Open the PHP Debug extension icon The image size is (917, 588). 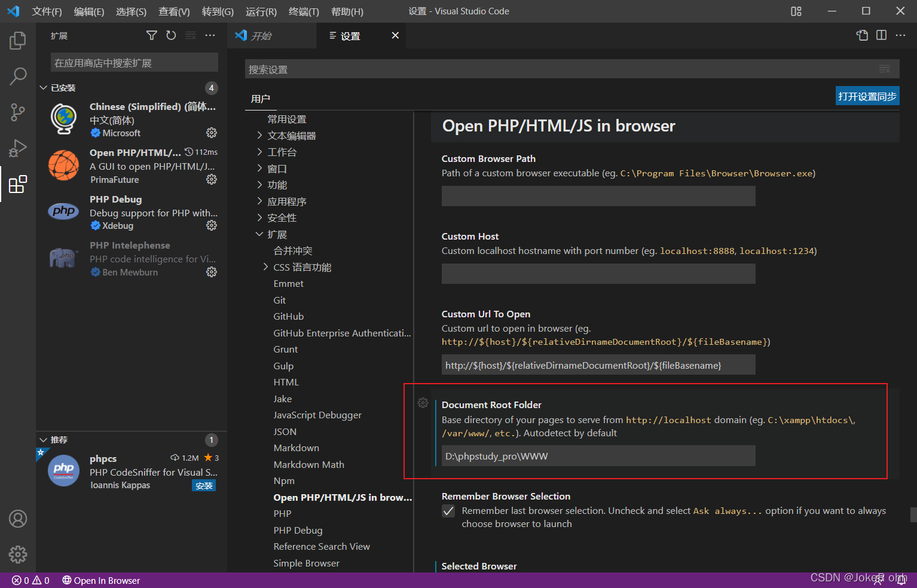point(63,212)
